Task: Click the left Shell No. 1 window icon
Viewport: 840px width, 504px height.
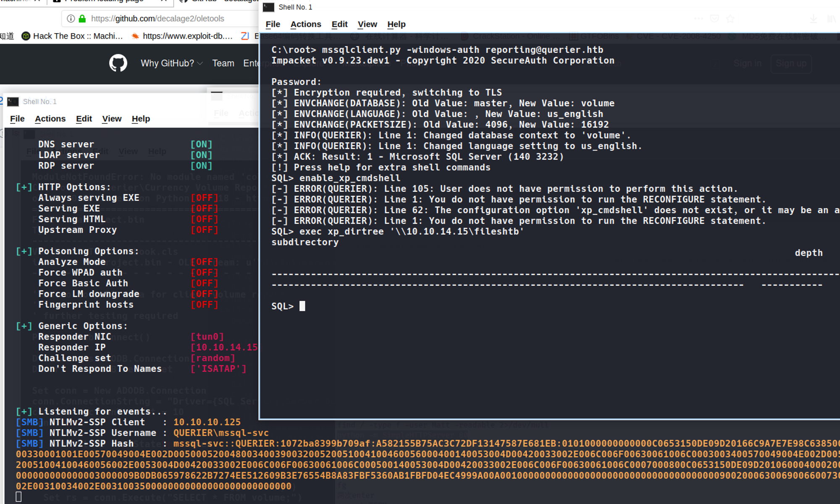Action: pos(13,102)
